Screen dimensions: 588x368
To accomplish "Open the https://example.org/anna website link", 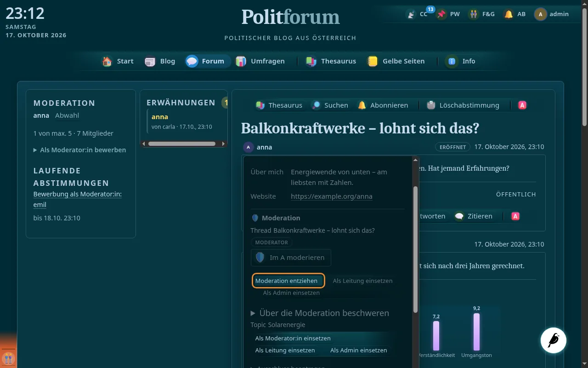I will [x=332, y=196].
